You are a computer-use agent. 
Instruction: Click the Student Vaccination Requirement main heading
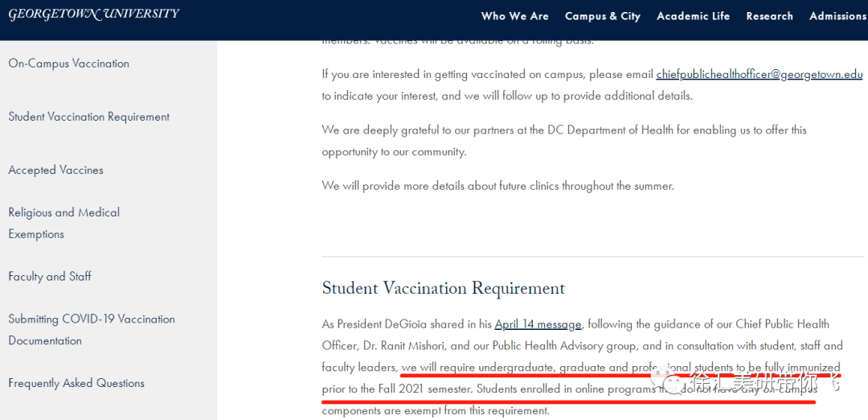[443, 288]
